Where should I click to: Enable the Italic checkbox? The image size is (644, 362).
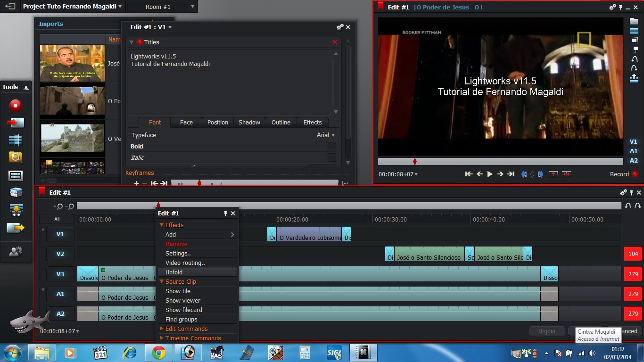pyautogui.click(x=332, y=157)
